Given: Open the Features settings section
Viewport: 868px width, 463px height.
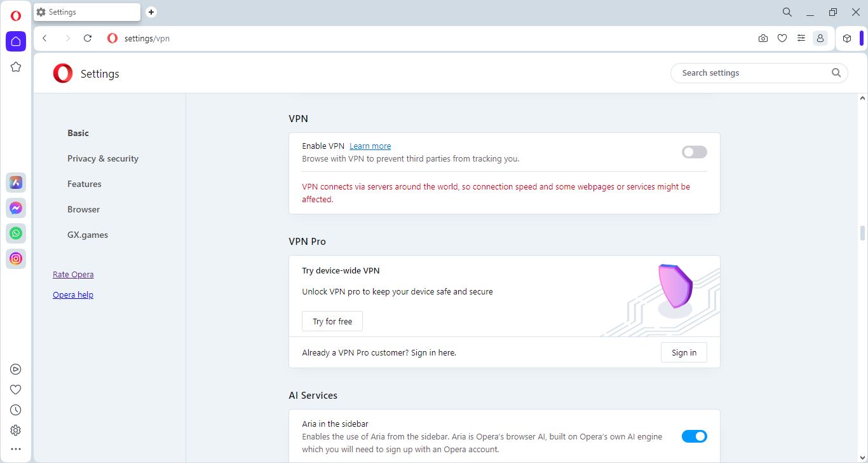Looking at the screenshot, I should [x=85, y=184].
